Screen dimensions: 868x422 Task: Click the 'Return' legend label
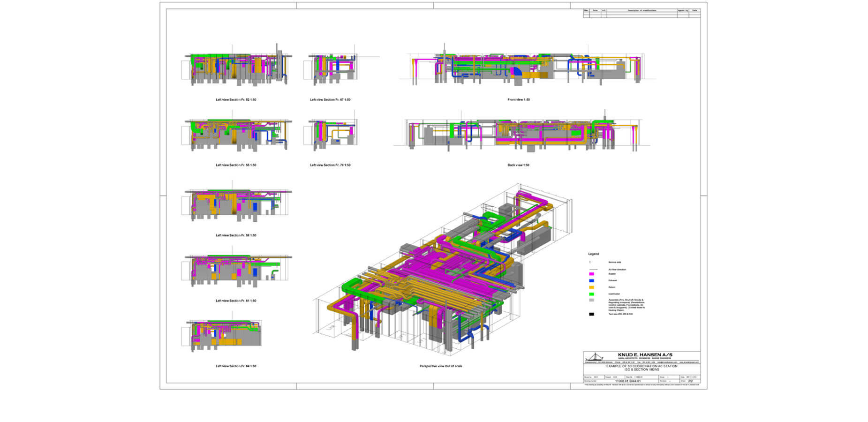point(612,287)
